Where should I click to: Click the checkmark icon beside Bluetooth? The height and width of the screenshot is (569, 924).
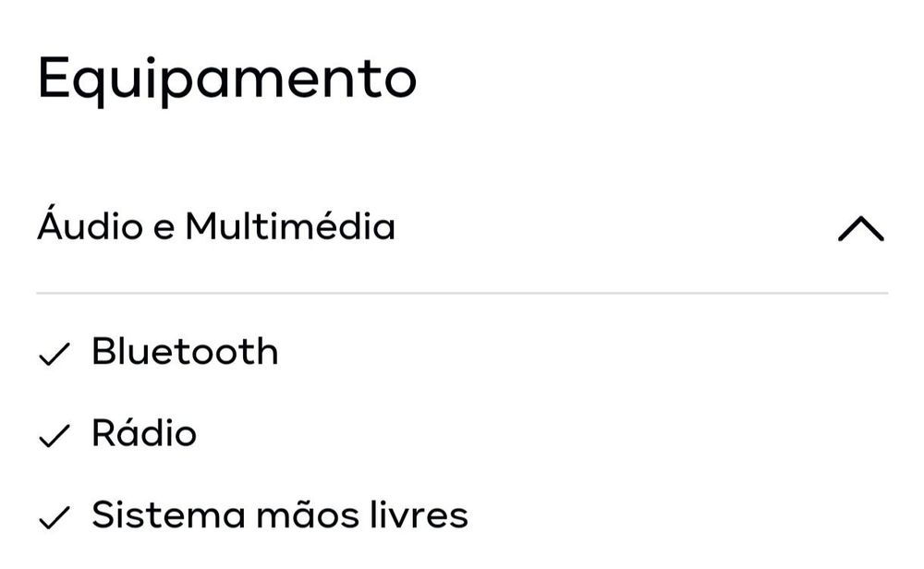point(55,354)
